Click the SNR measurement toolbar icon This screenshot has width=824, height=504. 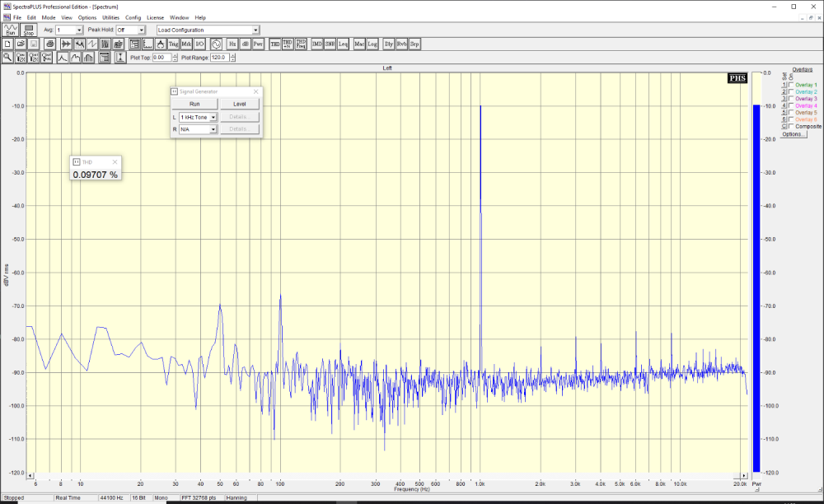[330, 44]
